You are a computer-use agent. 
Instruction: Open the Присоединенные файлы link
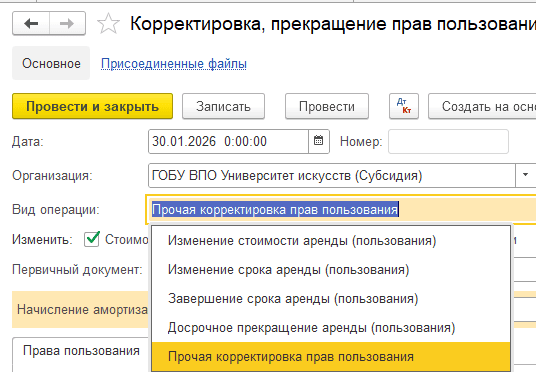[174, 64]
